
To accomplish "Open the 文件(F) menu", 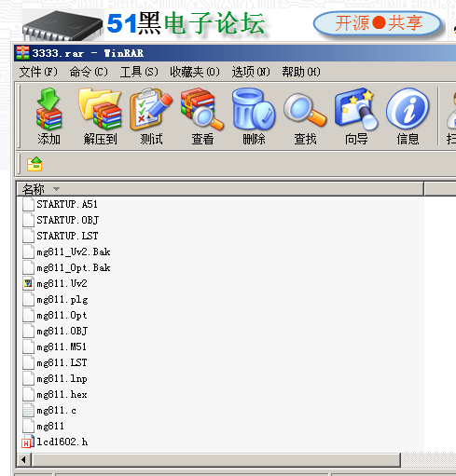I will 38,72.
